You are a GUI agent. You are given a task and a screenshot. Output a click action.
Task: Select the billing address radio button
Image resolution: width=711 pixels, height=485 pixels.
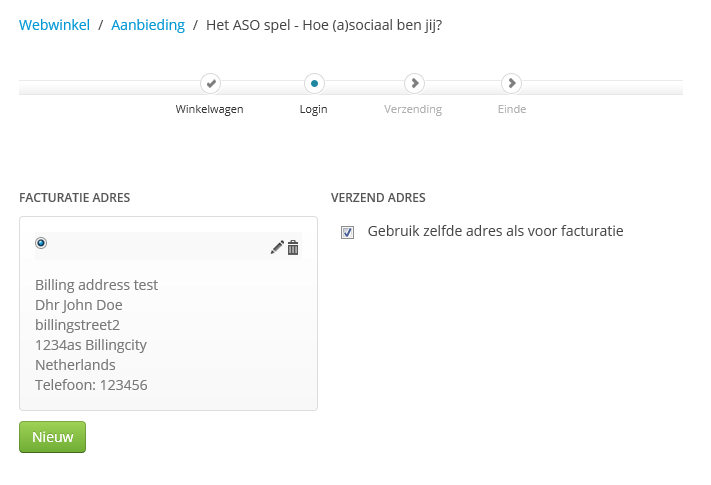(41, 243)
